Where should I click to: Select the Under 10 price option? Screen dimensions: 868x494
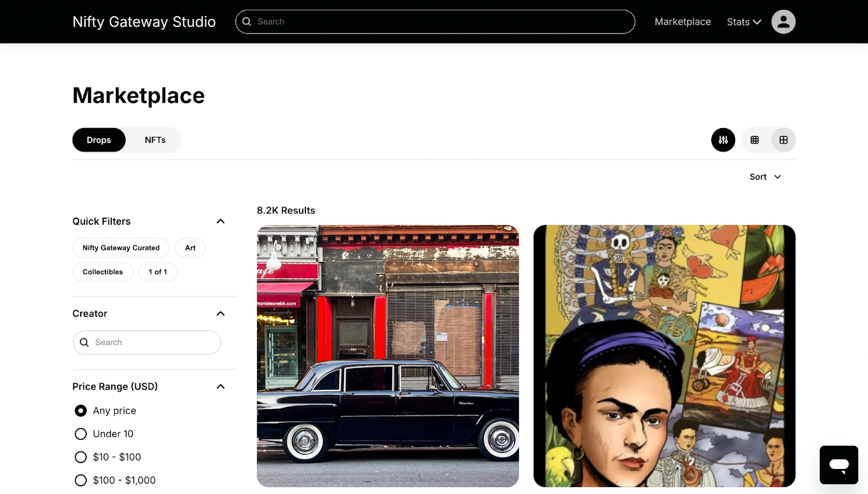coord(81,434)
